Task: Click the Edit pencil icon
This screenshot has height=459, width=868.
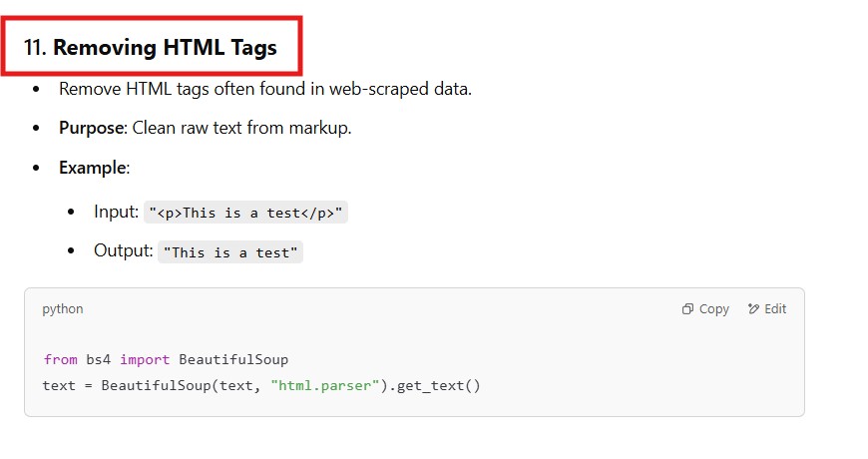Action: [x=753, y=309]
